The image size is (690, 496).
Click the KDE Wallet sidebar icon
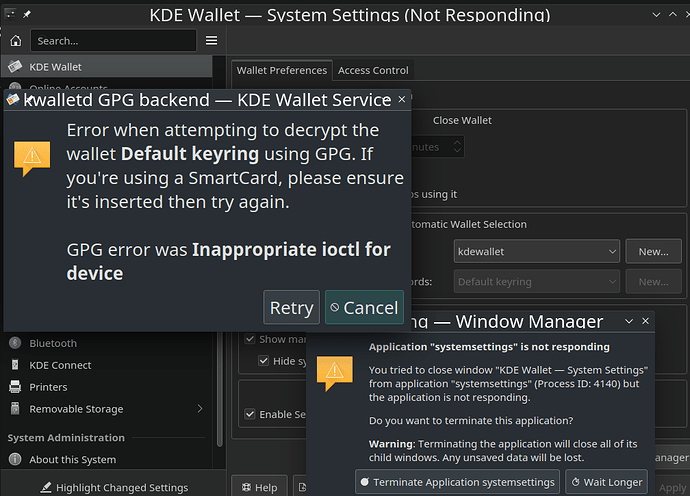click(x=15, y=67)
